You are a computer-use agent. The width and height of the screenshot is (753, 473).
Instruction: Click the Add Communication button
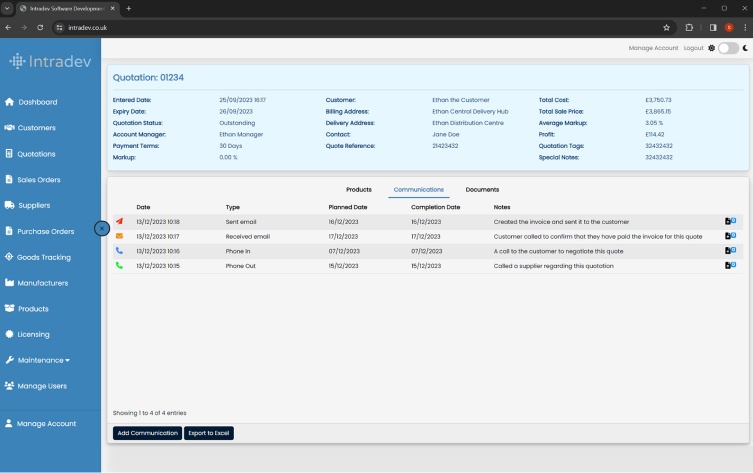(x=146, y=433)
